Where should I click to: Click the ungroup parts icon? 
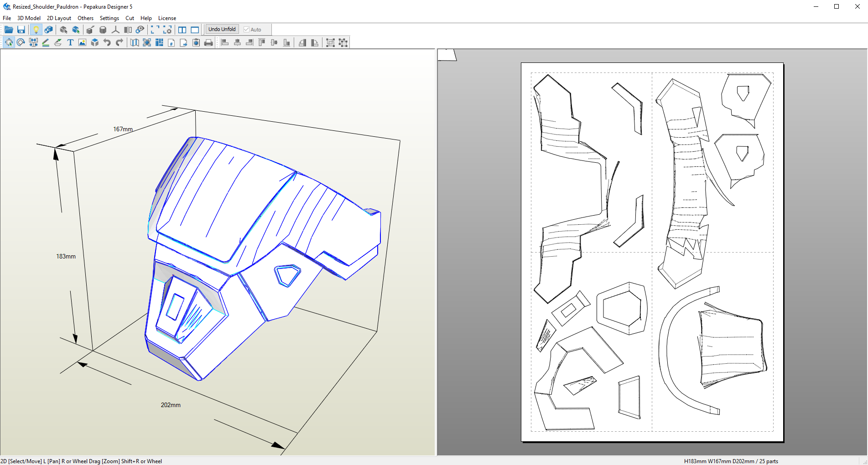(343, 42)
